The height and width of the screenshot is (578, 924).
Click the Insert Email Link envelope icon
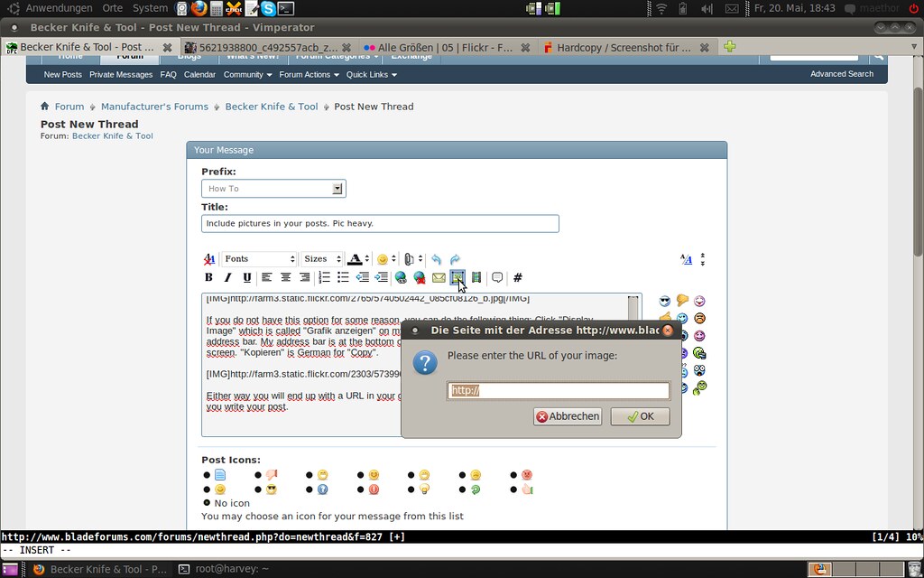(x=439, y=277)
